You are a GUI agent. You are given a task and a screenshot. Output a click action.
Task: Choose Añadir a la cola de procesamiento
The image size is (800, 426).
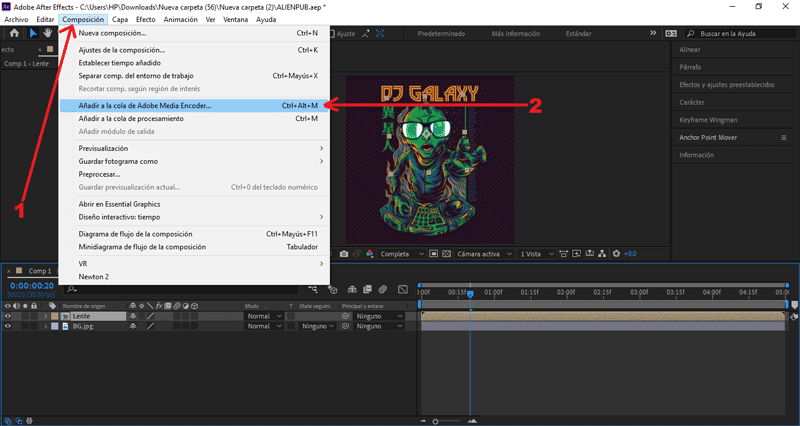pos(194,118)
